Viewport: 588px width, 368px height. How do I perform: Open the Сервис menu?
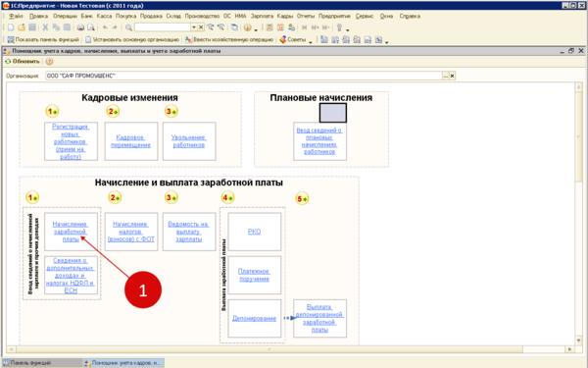coord(365,16)
